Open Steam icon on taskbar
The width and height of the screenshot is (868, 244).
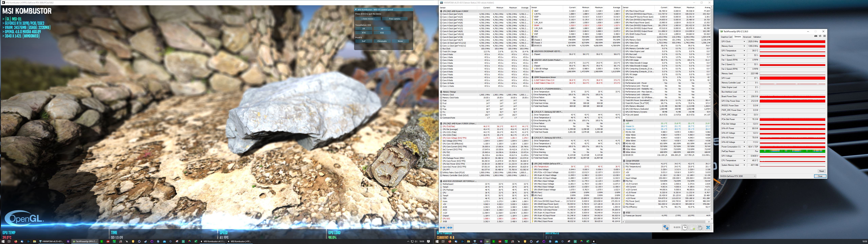[146, 241]
